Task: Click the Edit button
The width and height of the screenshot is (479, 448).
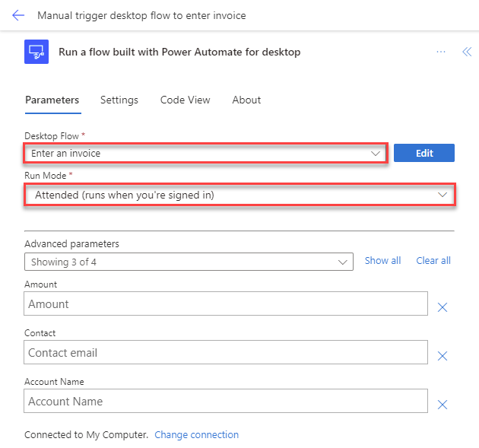Action: (424, 153)
